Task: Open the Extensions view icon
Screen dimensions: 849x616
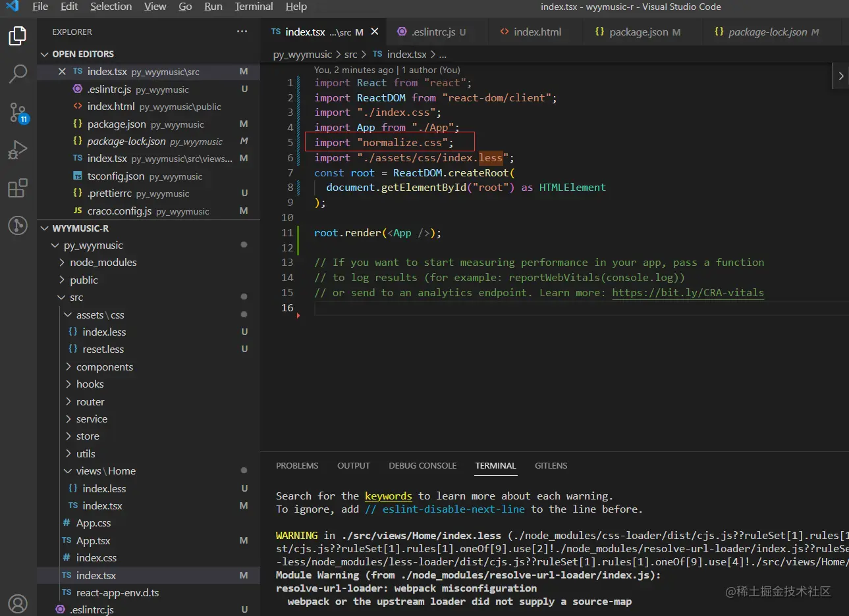Action: coord(18,188)
